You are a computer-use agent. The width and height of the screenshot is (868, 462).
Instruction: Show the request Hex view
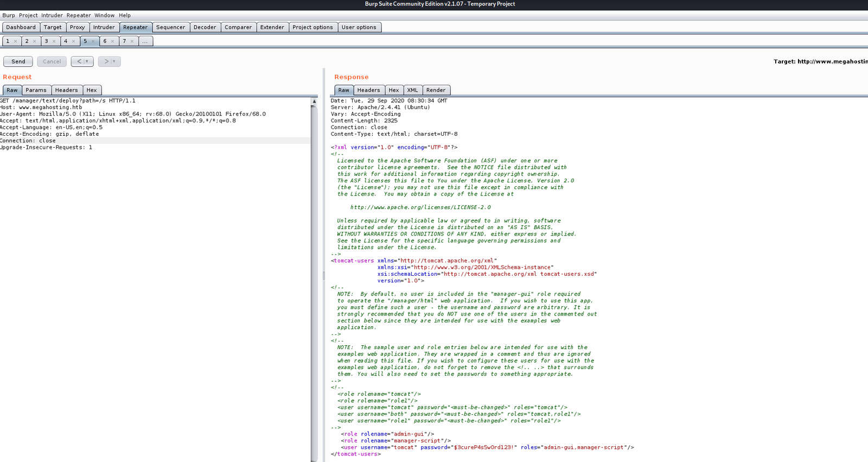pos(92,90)
